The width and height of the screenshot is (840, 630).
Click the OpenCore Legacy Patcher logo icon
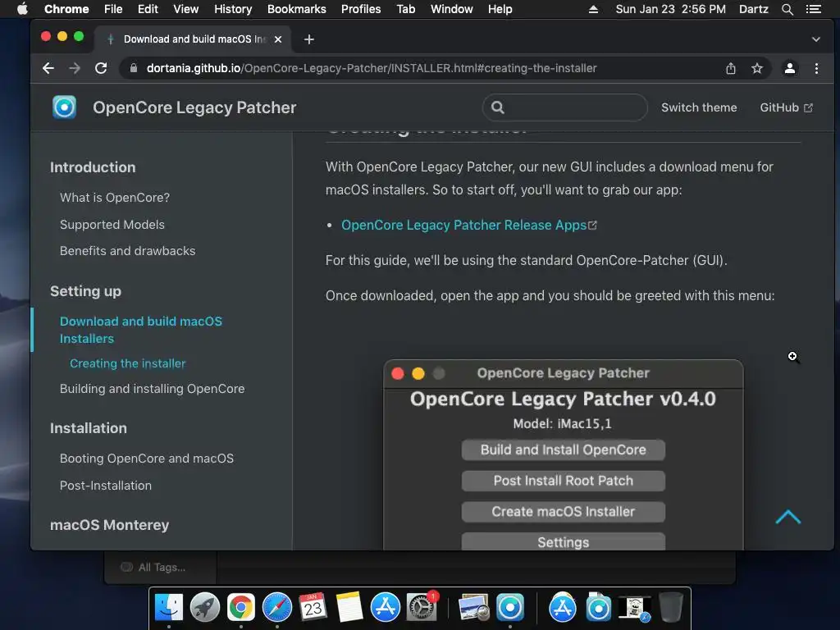[x=64, y=107]
